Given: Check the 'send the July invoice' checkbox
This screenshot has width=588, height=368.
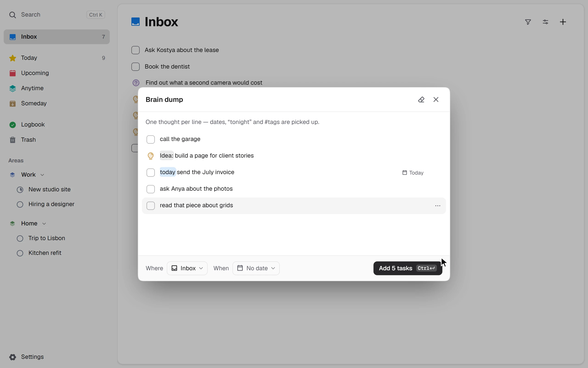Looking at the screenshot, I should 151,172.
